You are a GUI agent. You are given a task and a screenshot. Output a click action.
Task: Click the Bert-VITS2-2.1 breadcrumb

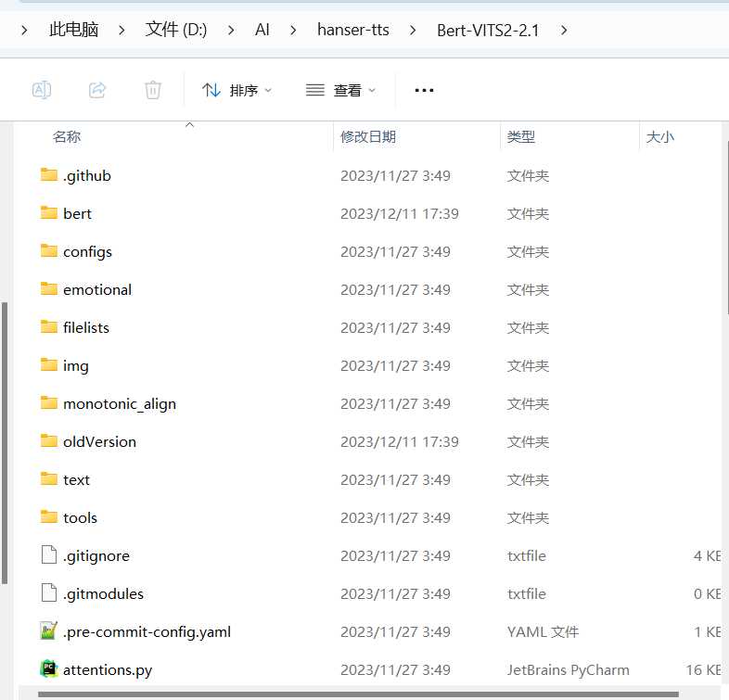coord(488,31)
